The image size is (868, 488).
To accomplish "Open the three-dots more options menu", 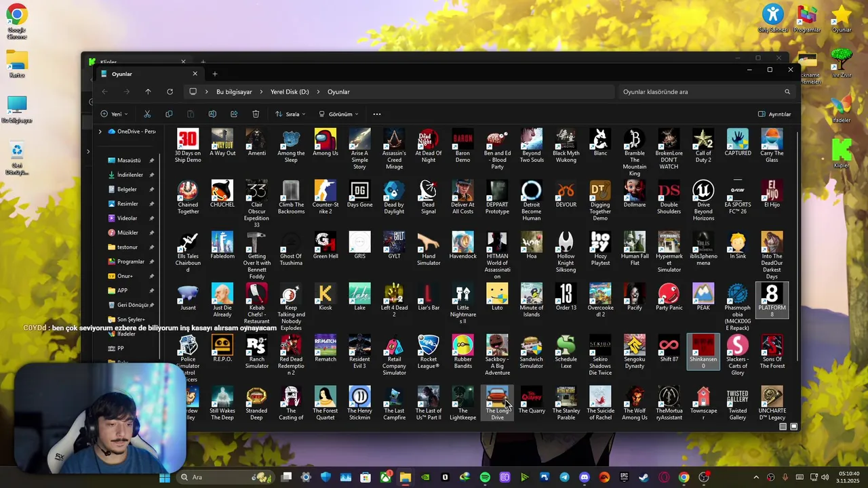I will [377, 114].
